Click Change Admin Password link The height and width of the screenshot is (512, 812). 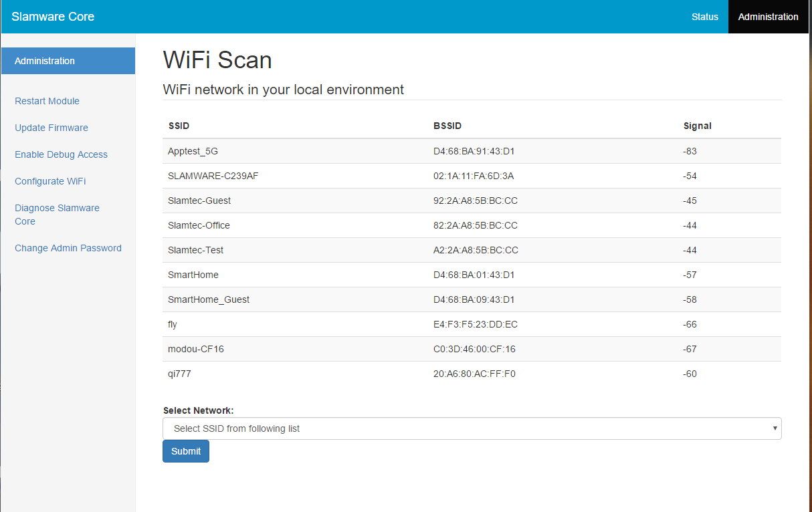[x=68, y=248]
